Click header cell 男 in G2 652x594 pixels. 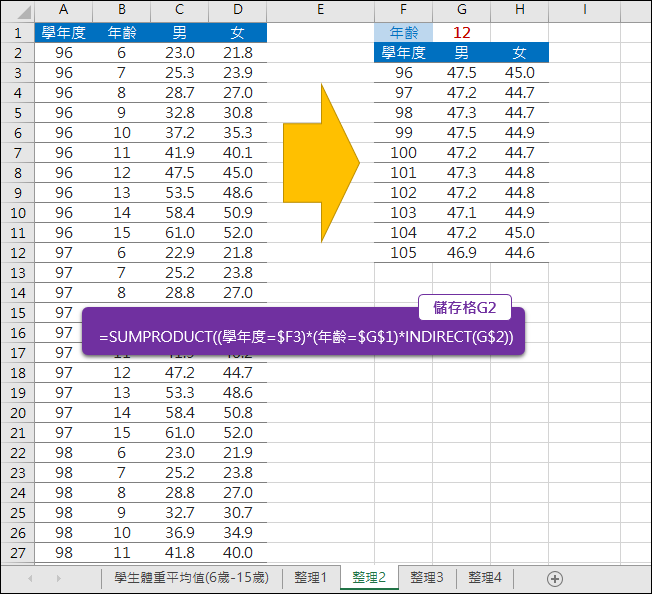tap(462, 53)
